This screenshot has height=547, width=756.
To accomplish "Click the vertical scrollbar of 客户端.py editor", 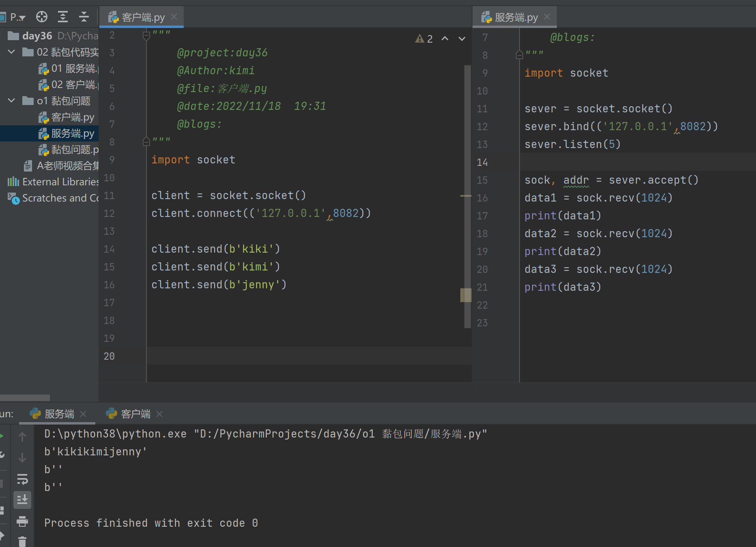I will pos(467,197).
